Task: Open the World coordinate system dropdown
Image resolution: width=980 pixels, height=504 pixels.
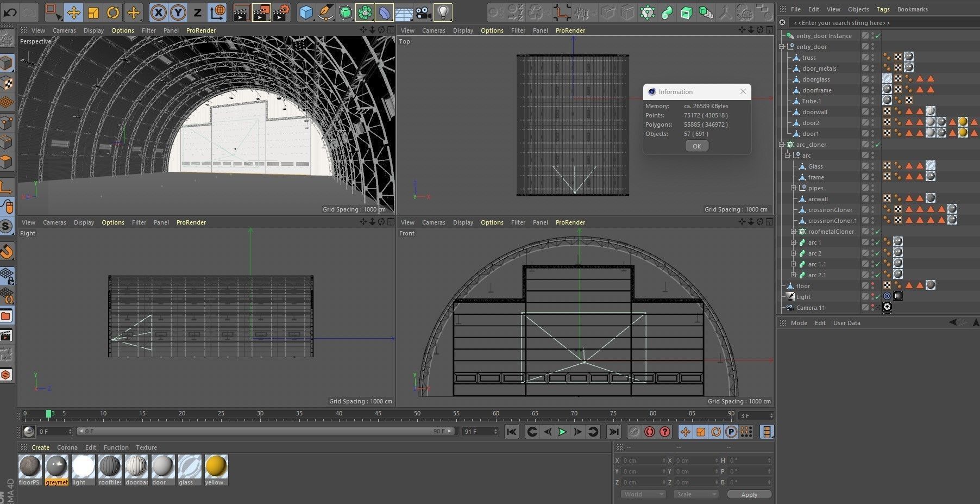Action: click(643, 494)
